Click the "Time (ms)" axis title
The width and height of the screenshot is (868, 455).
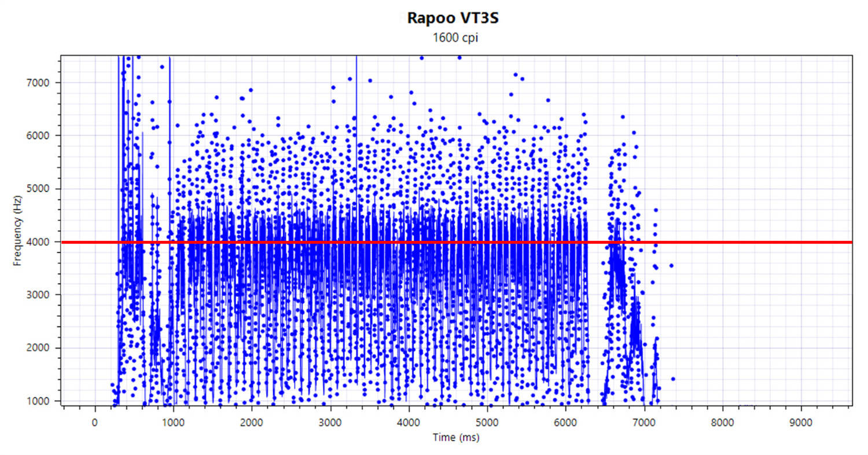point(456,438)
